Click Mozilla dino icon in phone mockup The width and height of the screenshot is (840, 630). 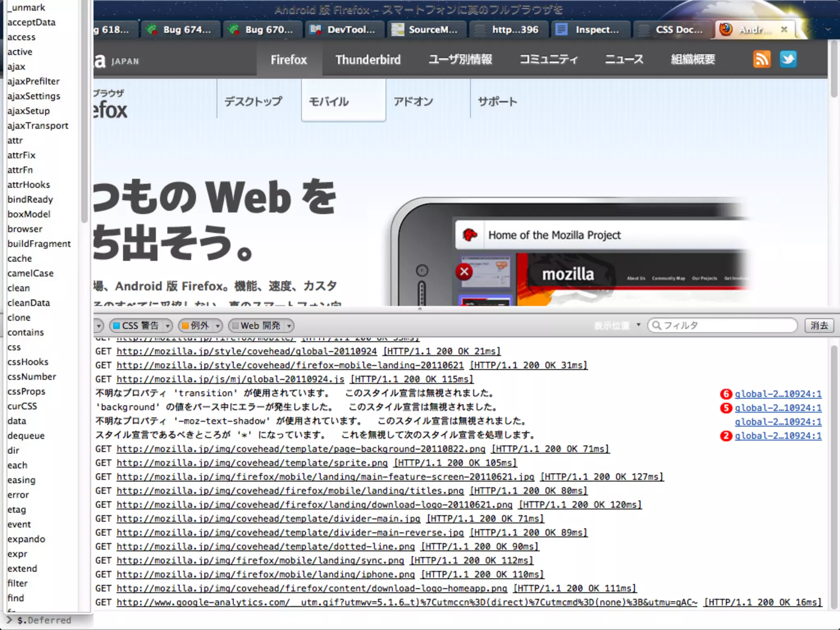tap(470, 235)
